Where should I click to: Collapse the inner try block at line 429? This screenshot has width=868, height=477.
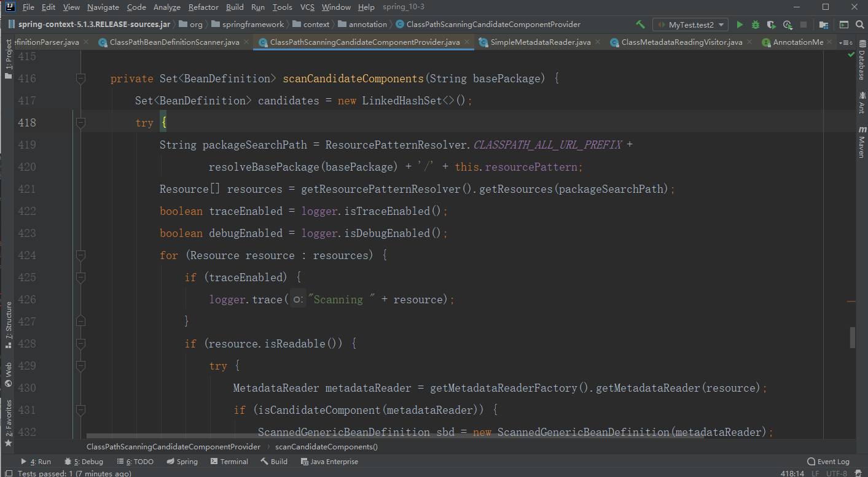(80, 366)
